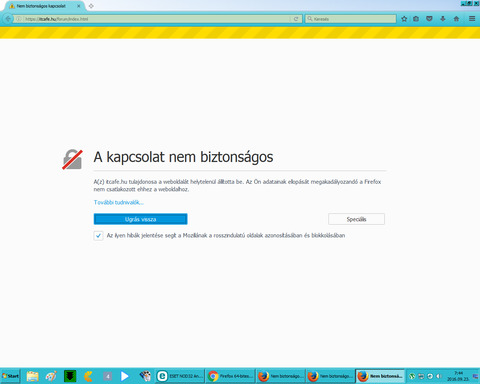Click the address bar URL field
This screenshot has height=384, width=480.
pyautogui.click(x=157, y=19)
